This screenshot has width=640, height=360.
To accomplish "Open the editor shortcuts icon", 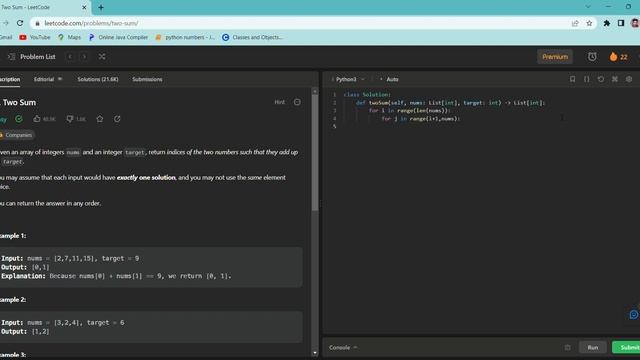I will click(615, 79).
